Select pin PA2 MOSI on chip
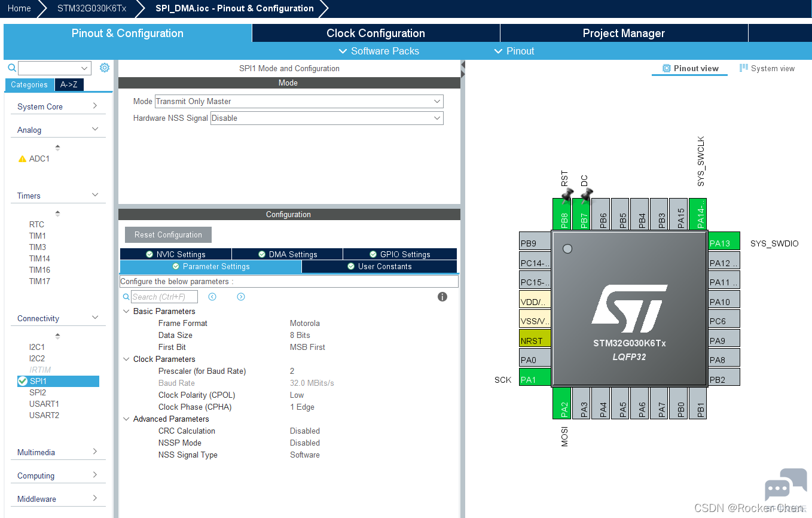812x518 pixels. [x=563, y=403]
